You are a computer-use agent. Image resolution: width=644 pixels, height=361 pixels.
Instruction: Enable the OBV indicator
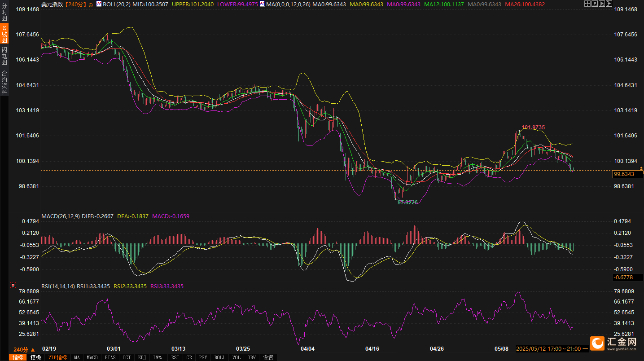[252, 357]
